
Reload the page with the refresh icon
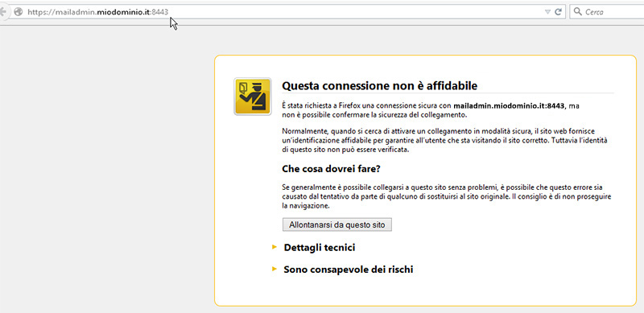point(558,11)
